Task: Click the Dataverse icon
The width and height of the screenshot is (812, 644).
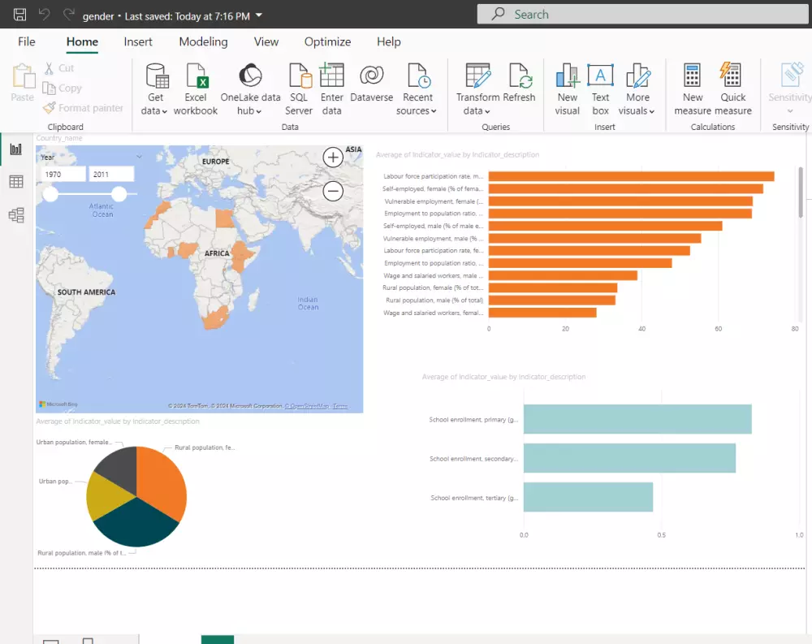Action: 371,76
